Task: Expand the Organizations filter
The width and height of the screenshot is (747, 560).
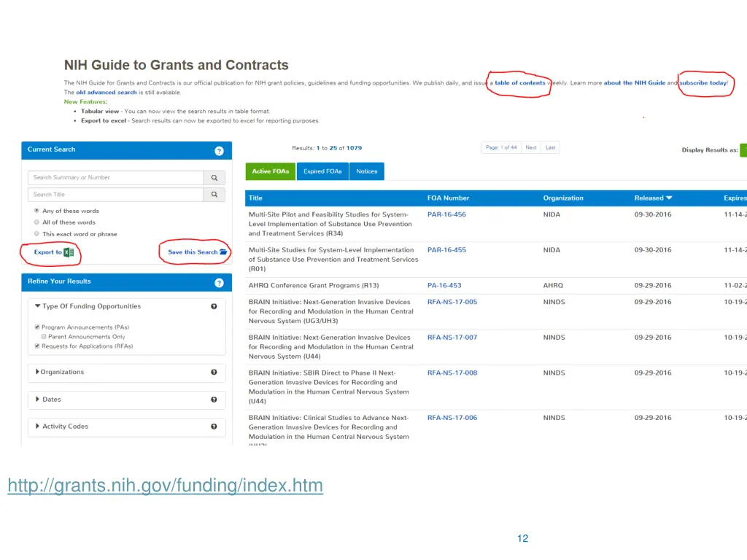Action: 37,372
